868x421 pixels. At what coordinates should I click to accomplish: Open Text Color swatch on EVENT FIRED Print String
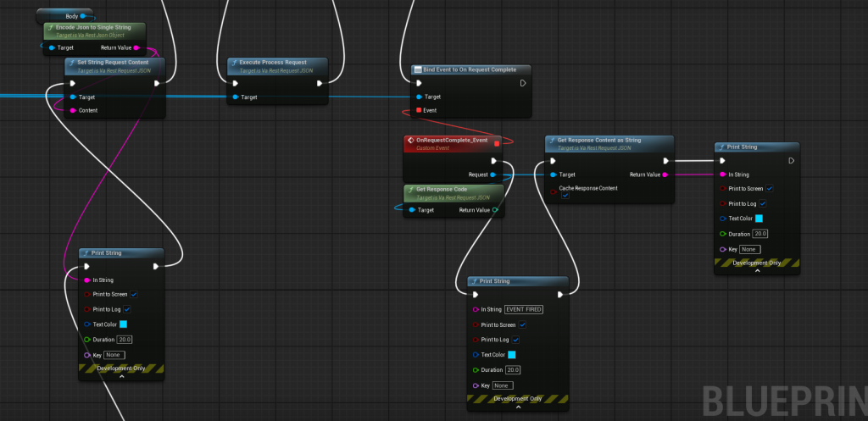pyautogui.click(x=512, y=355)
